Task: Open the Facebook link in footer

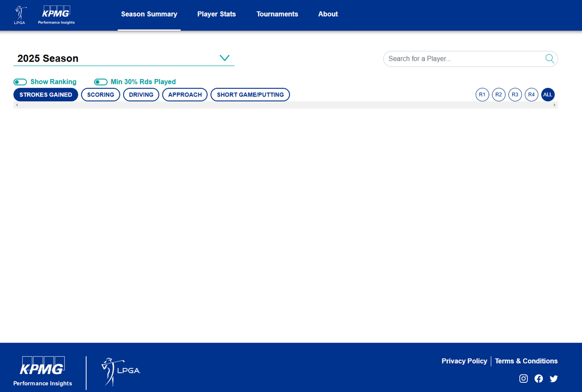Action: tap(538, 378)
